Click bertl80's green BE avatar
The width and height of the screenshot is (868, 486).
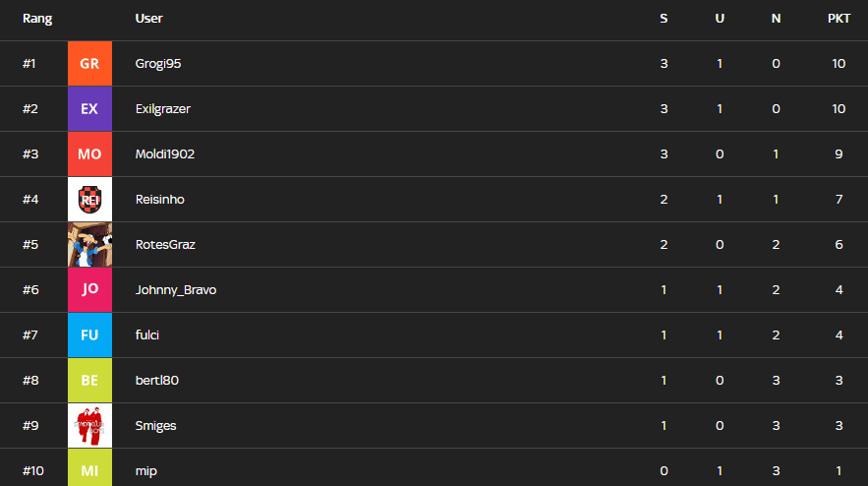89,381
